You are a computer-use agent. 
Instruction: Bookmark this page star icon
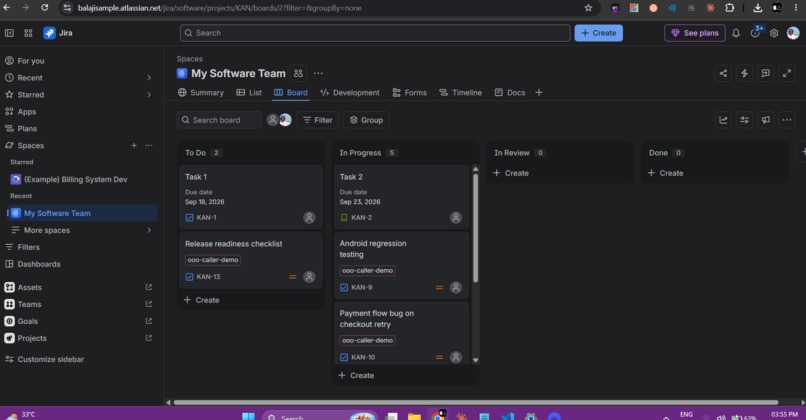(x=588, y=8)
